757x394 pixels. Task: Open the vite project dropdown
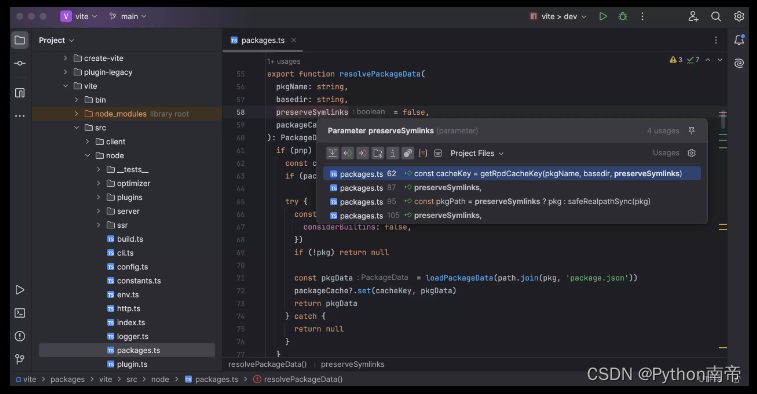click(x=79, y=16)
